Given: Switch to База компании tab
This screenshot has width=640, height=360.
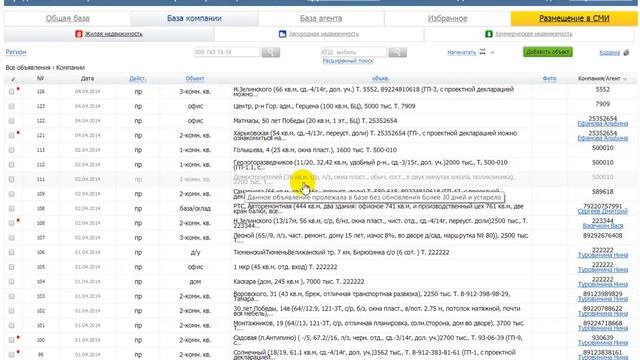Looking at the screenshot, I should point(194,18).
